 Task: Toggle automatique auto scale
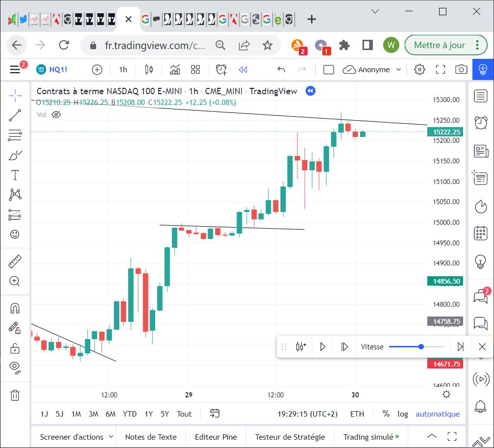(438, 414)
